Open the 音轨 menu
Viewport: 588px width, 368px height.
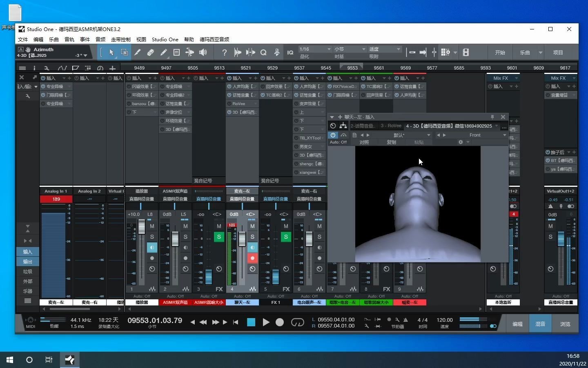(x=69, y=40)
